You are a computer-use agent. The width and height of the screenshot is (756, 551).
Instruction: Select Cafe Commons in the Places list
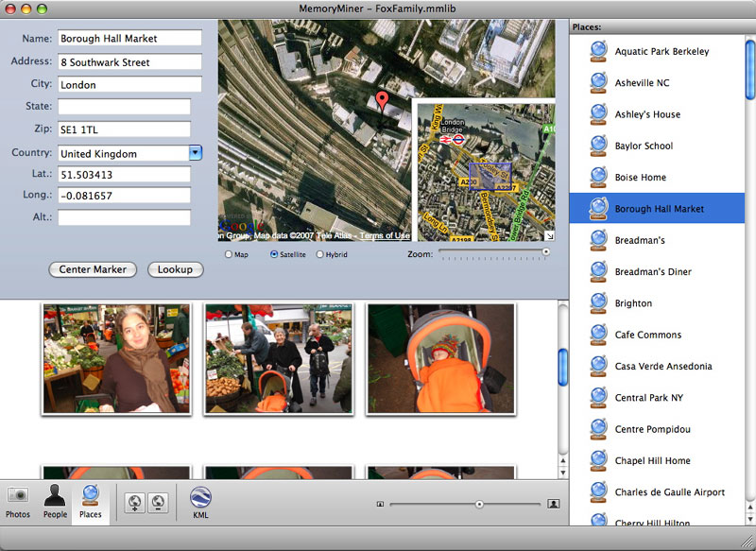tap(648, 335)
